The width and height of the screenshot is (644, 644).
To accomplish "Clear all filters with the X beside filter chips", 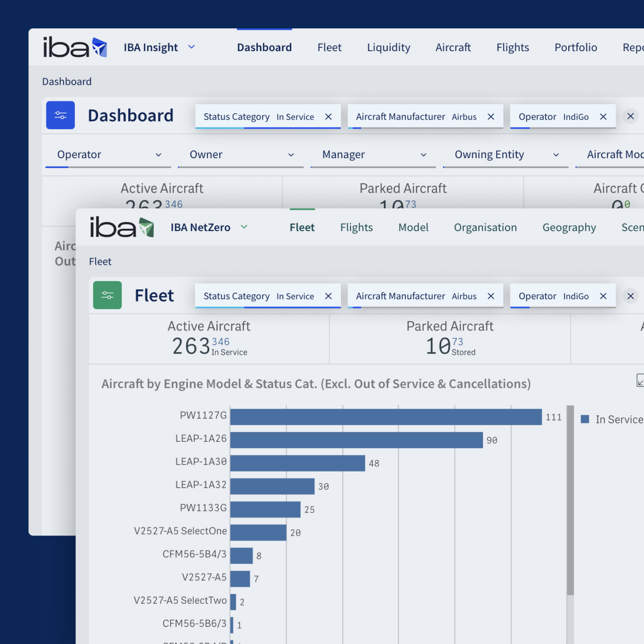I will (x=630, y=296).
